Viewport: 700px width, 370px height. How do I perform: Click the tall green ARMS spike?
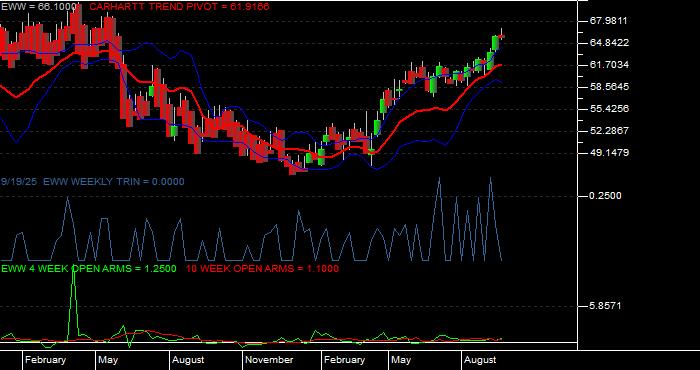point(74,303)
